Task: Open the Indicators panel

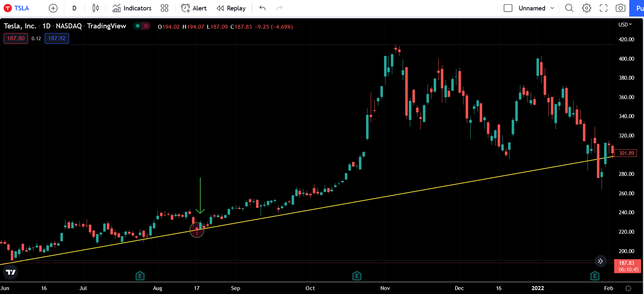Action: tap(132, 8)
